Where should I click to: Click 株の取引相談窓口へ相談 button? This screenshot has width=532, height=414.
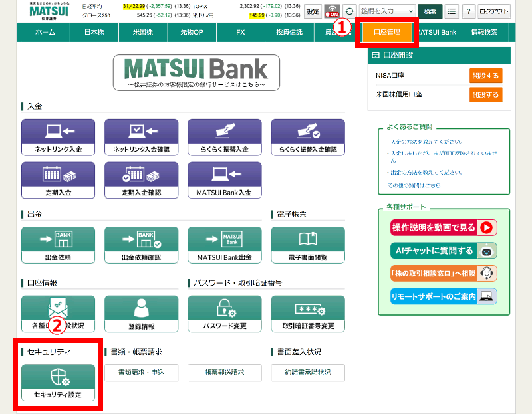tap(444, 273)
